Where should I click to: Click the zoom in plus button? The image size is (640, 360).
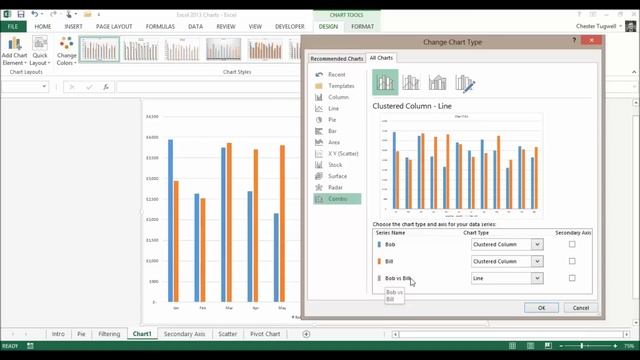pyautogui.click(x=615, y=346)
